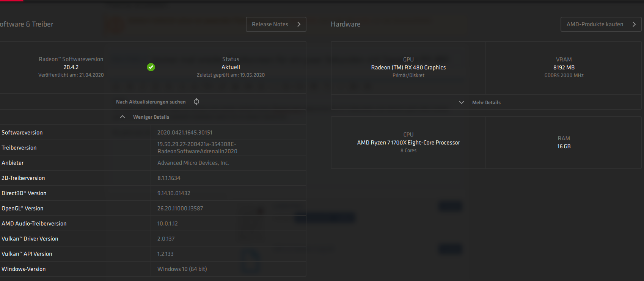644x281 pixels.
Task: Select the AMD Audio-Treiberversion row label
Action: click(34, 224)
